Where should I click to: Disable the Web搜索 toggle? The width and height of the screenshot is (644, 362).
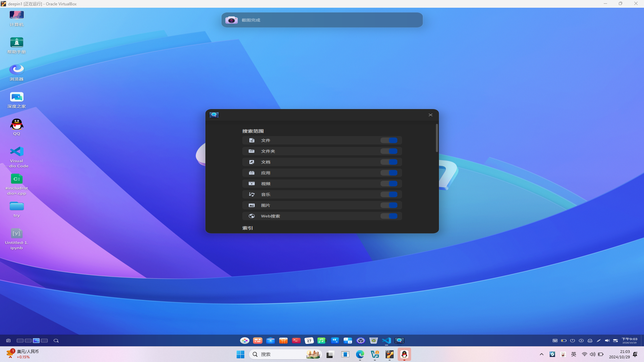(x=389, y=216)
